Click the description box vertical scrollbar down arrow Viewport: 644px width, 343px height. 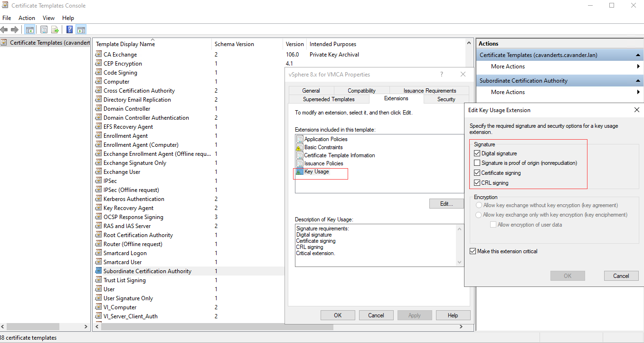459,263
